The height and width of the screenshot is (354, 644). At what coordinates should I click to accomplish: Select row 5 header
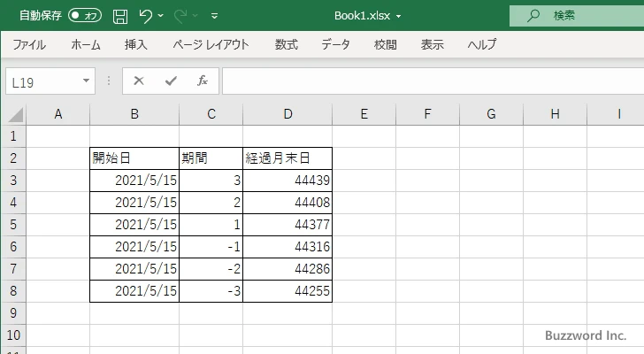[x=13, y=225]
